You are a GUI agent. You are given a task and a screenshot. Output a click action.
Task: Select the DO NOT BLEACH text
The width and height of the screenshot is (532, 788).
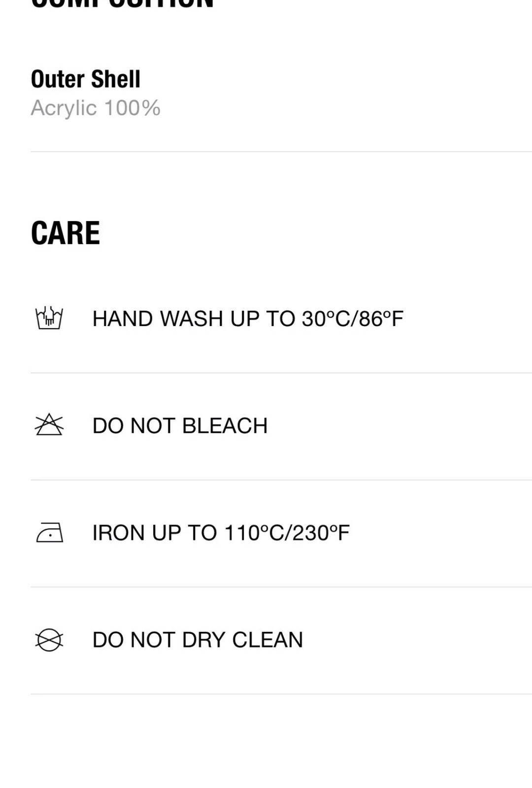tap(180, 426)
